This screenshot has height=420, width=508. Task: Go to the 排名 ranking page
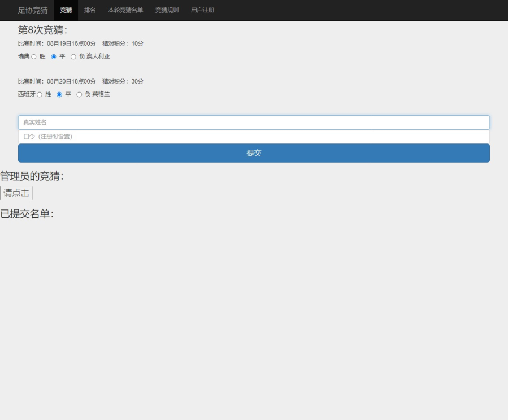click(90, 10)
